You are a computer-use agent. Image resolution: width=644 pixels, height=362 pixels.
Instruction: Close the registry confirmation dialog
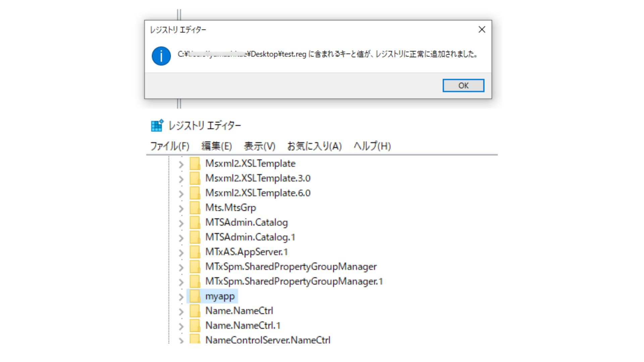tap(482, 29)
